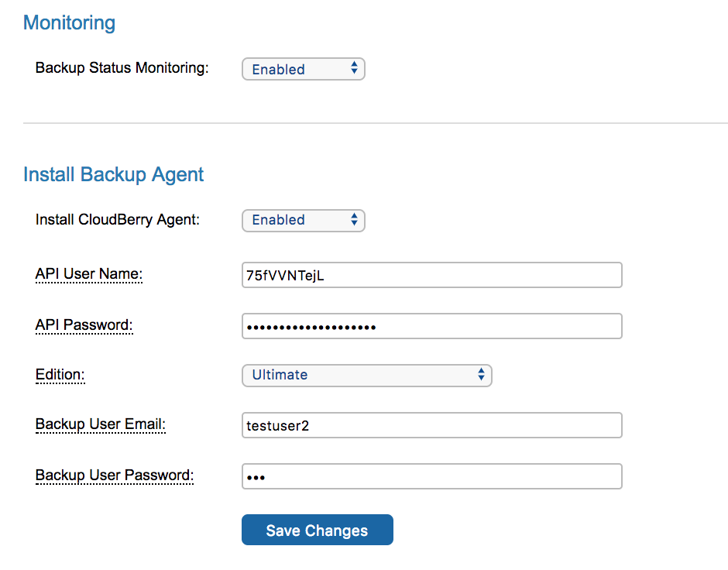Click the arrows on the Backup Status Monitoring select
728x570 pixels.
[x=354, y=68]
